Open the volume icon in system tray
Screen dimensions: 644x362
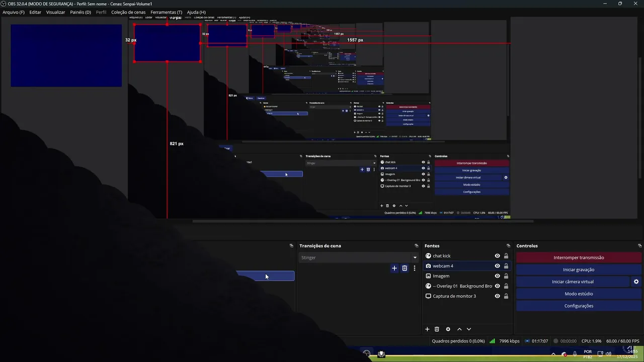(x=609, y=354)
